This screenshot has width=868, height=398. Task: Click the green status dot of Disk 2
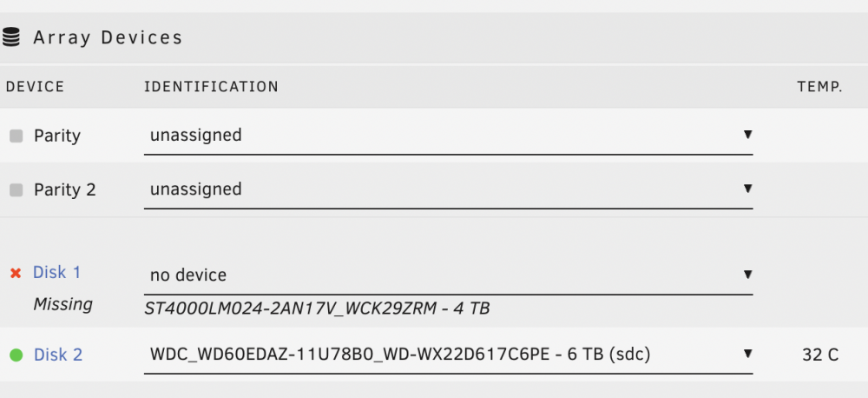tap(16, 355)
